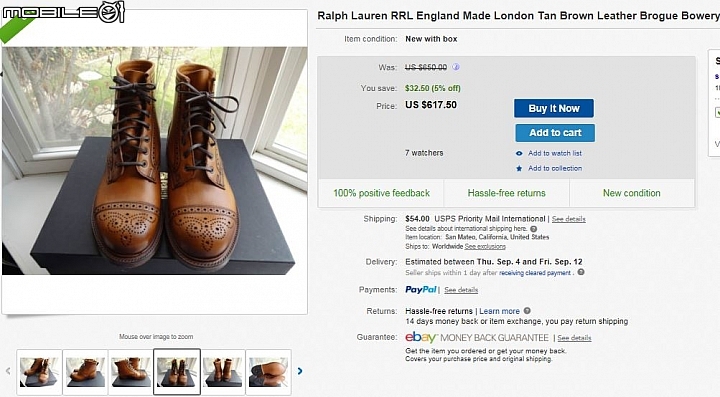The width and height of the screenshot is (720, 397).
Task: Click the main boots product photo
Action: (x=155, y=161)
